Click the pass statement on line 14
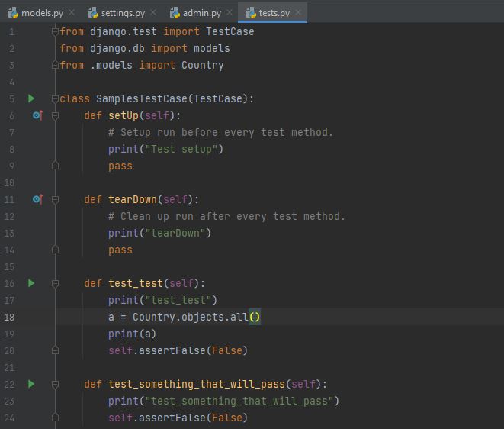 click(120, 250)
